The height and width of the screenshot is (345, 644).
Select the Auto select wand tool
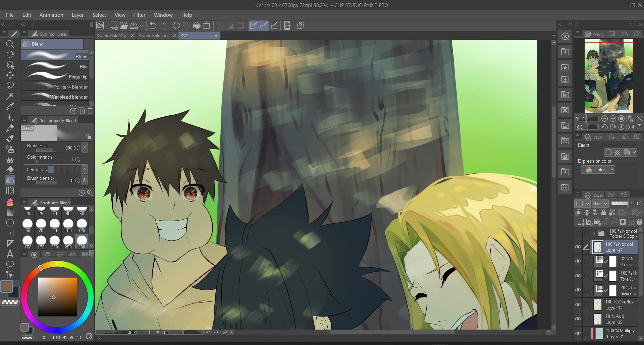coord(10,96)
